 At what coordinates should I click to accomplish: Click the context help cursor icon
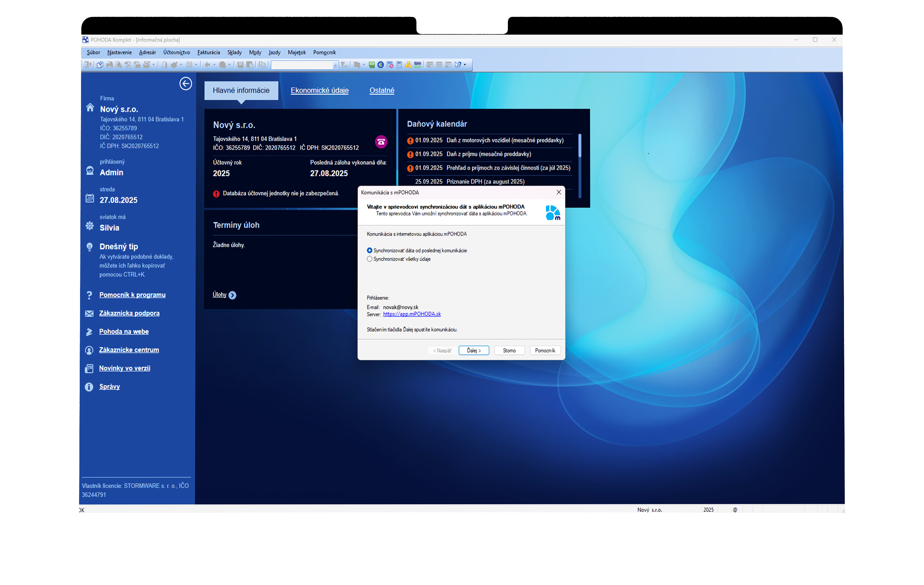coord(458,65)
